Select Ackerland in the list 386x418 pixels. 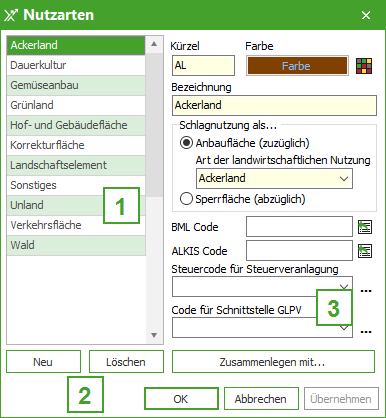(x=76, y=45)
